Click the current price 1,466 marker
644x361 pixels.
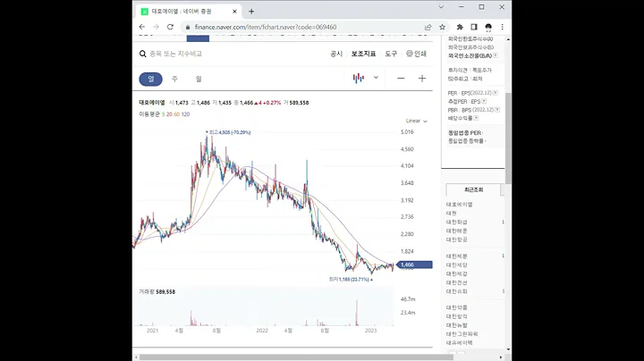[414, 265]
